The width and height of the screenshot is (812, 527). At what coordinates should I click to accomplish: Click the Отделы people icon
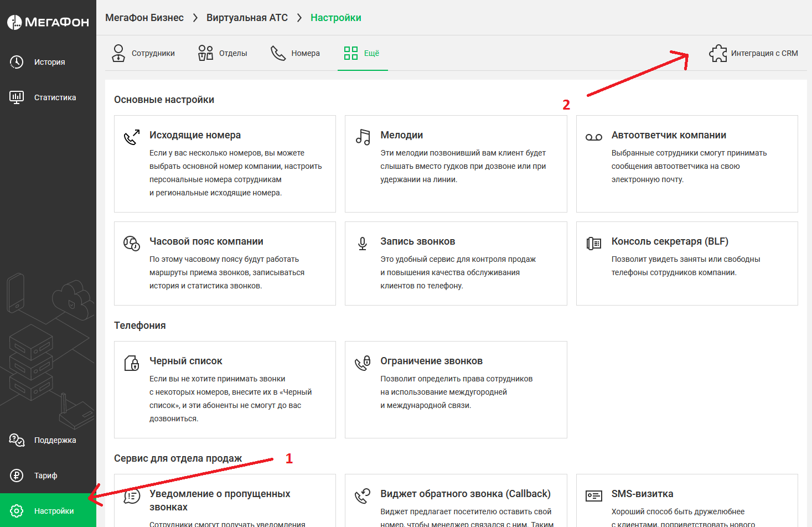(x=205, y=53)
